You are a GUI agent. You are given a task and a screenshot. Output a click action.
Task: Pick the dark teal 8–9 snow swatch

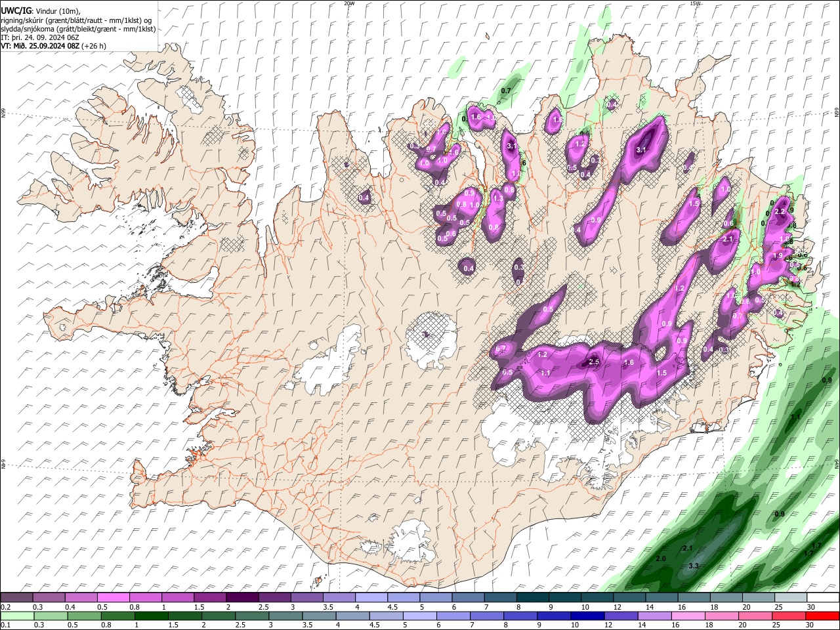(x=533, y=598)
